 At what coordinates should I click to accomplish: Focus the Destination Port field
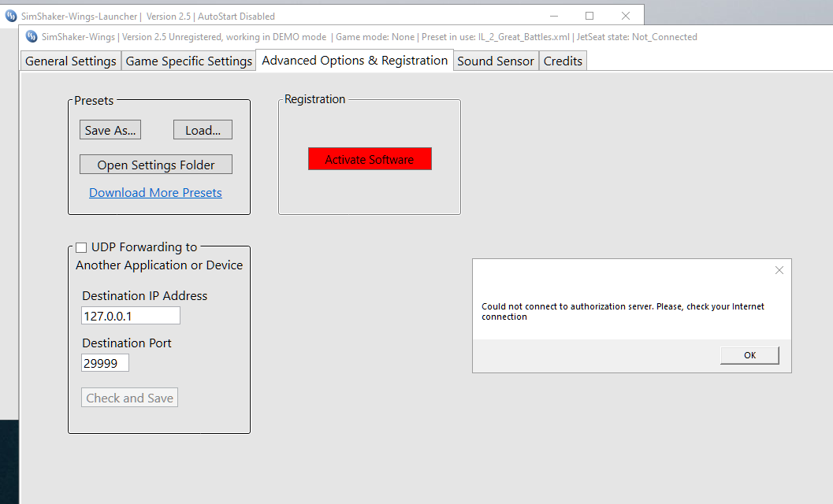point(105,363)
